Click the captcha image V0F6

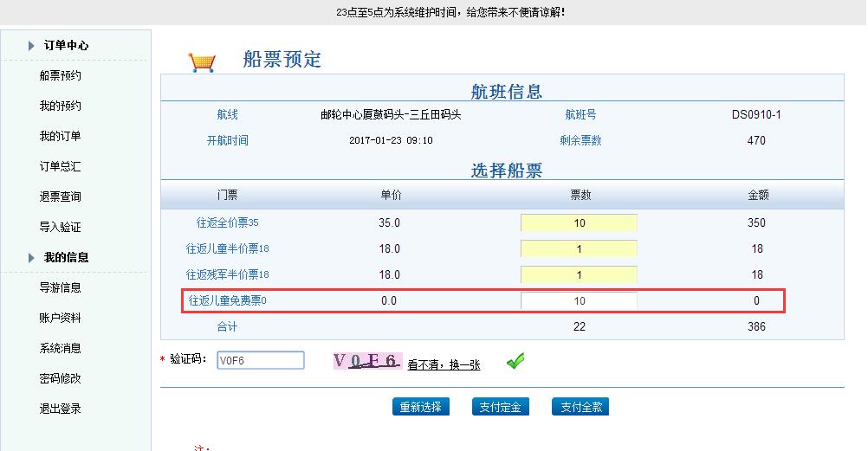click(367, 361)
